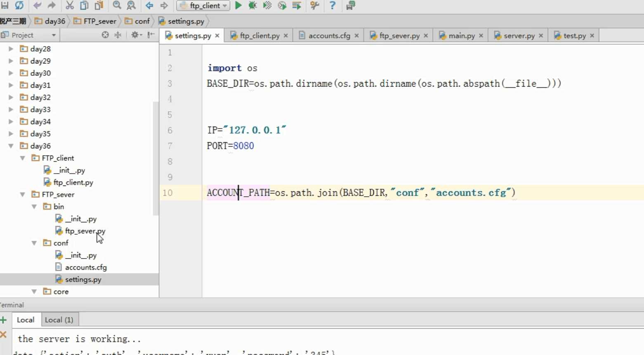This screenshot has width=644, height=355.
Task: Expand the day33 folder
Action: (11, 109)
